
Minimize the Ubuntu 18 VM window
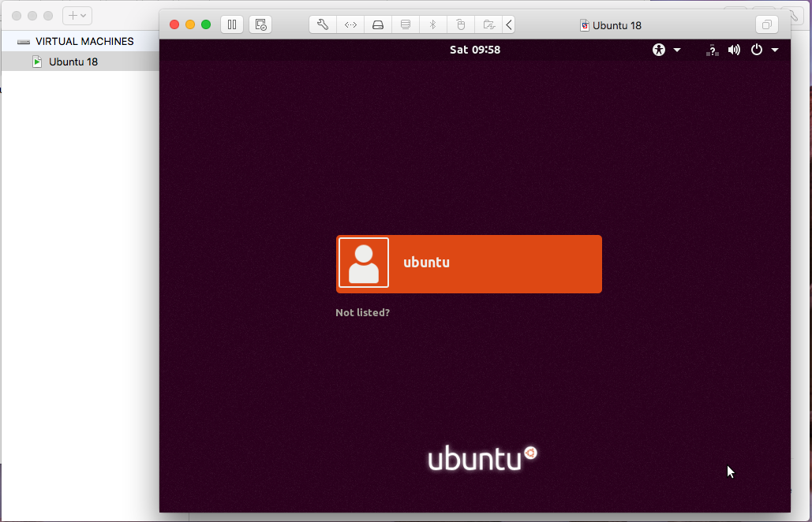pos(190,24)
